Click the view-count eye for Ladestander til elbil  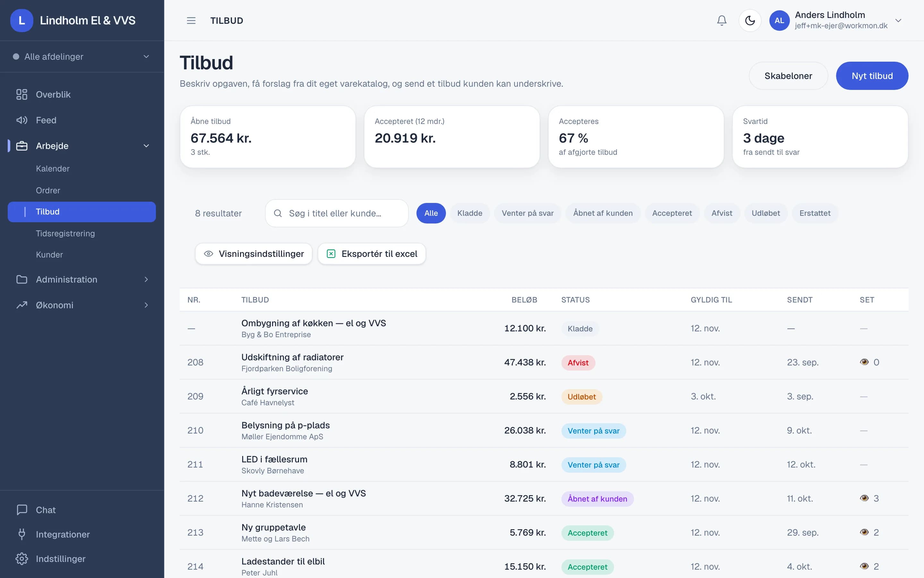pos(864,566)
